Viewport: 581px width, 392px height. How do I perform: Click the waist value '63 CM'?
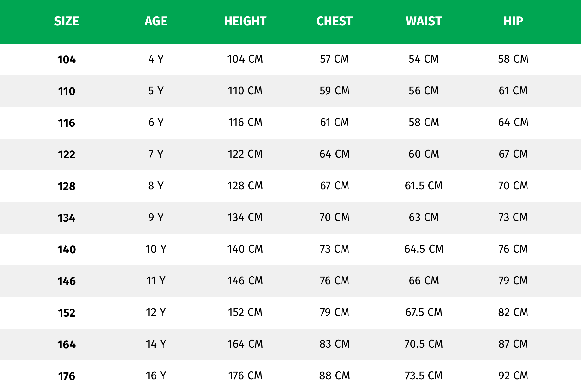(424, 217)
